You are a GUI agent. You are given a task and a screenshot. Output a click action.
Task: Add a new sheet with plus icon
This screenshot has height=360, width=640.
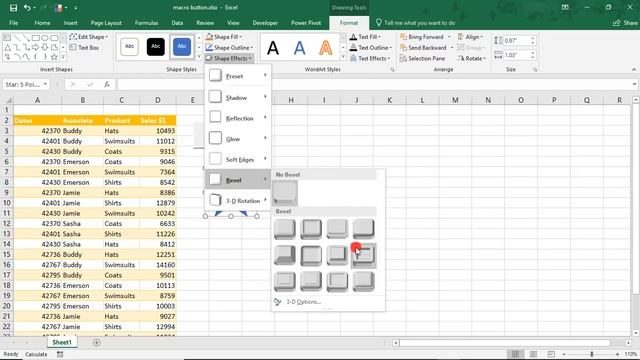tap(96, 343)
